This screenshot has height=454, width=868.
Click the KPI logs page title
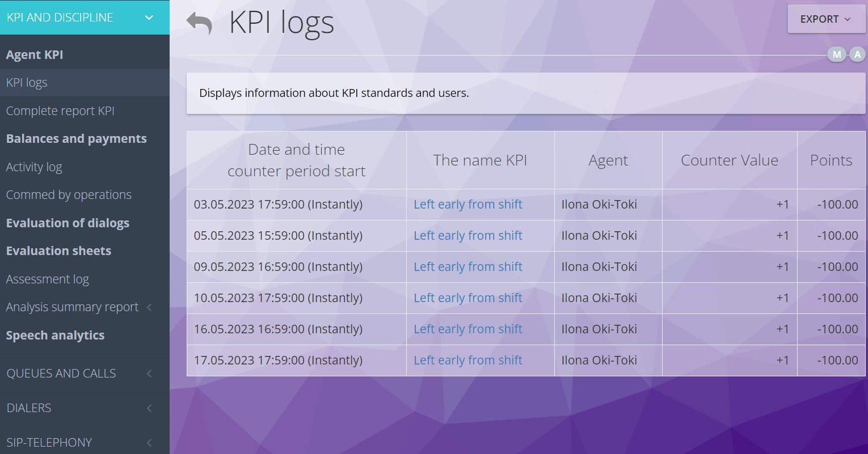(281, 23)
